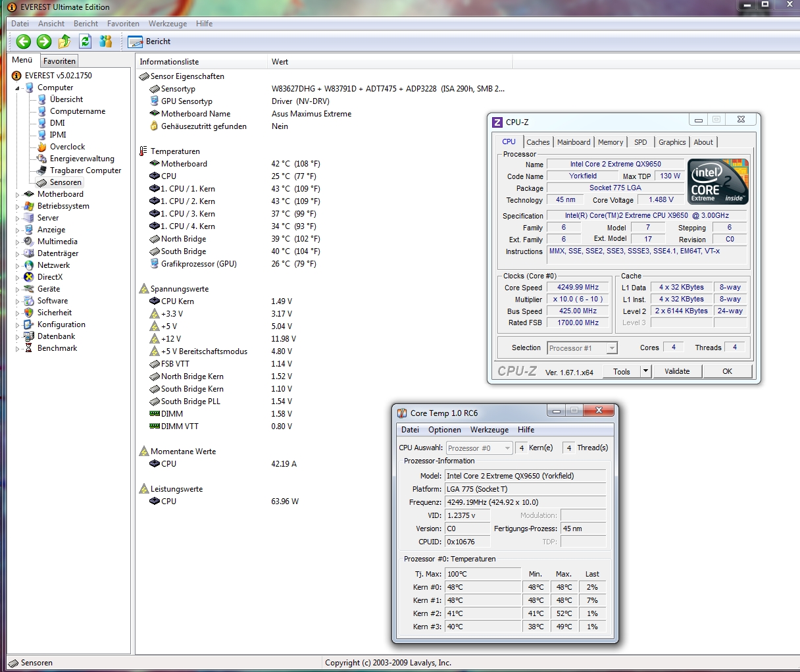The image size is (800, 672).
Task: Collapse the Computer tree node
Action: [x=18, y=88]
